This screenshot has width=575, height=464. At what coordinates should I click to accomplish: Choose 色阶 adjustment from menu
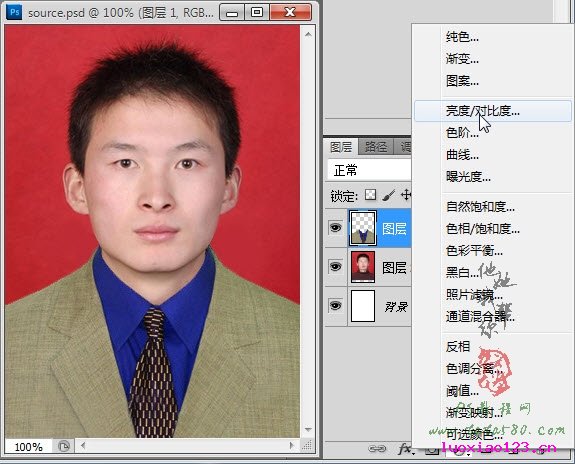tap(462, 132)
